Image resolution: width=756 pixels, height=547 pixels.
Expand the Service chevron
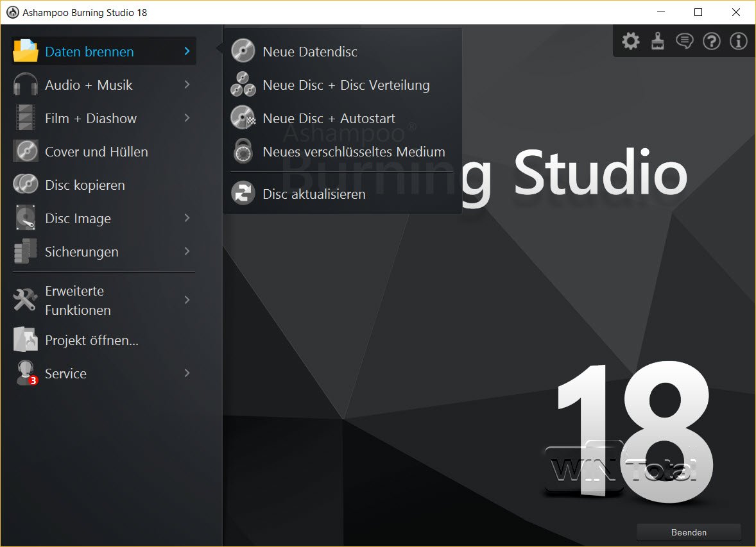187,373
